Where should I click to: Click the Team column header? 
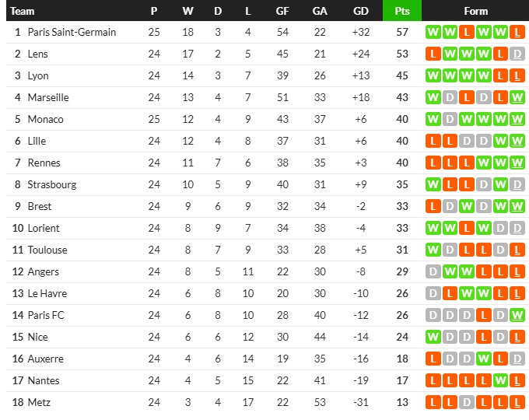pos(23,11)
